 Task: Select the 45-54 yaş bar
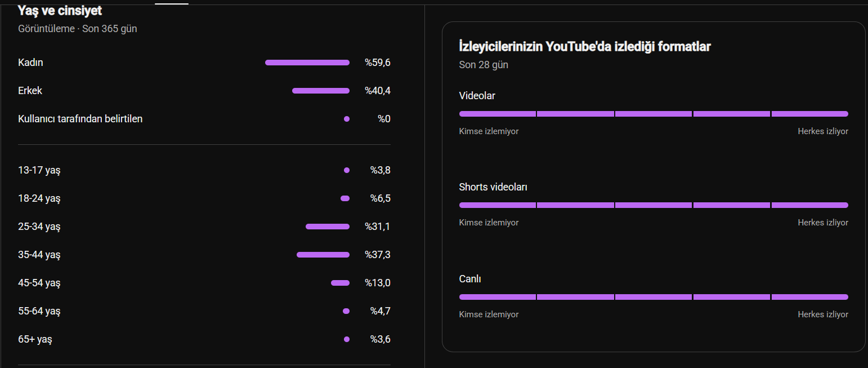pos(340,283)
